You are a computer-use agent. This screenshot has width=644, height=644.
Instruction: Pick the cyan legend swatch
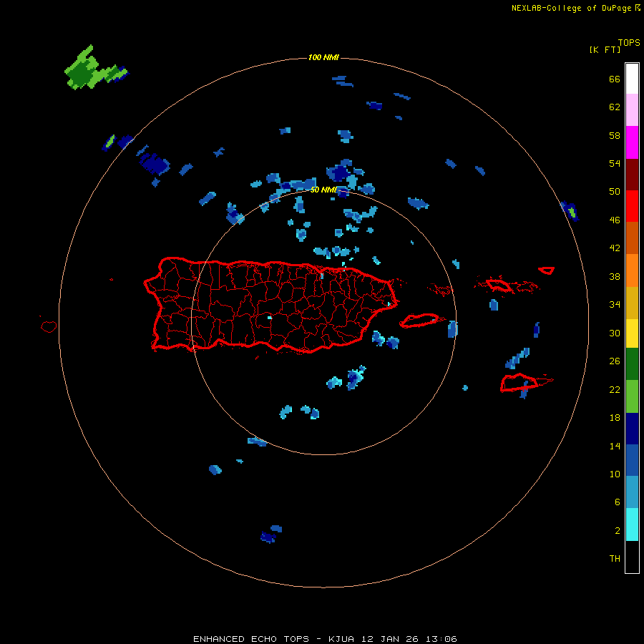pyautogui.click(x=632, y=525)
